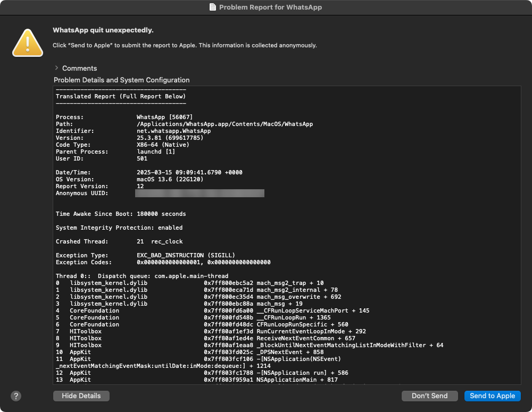
Task: Choose Don't Send
Action: (x=429, y=396)
